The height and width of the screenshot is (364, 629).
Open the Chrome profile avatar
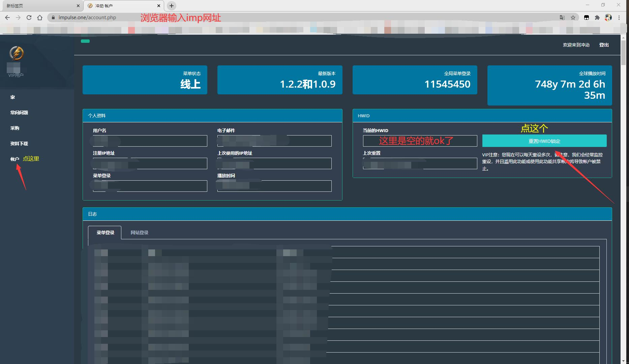coord(608,18)
